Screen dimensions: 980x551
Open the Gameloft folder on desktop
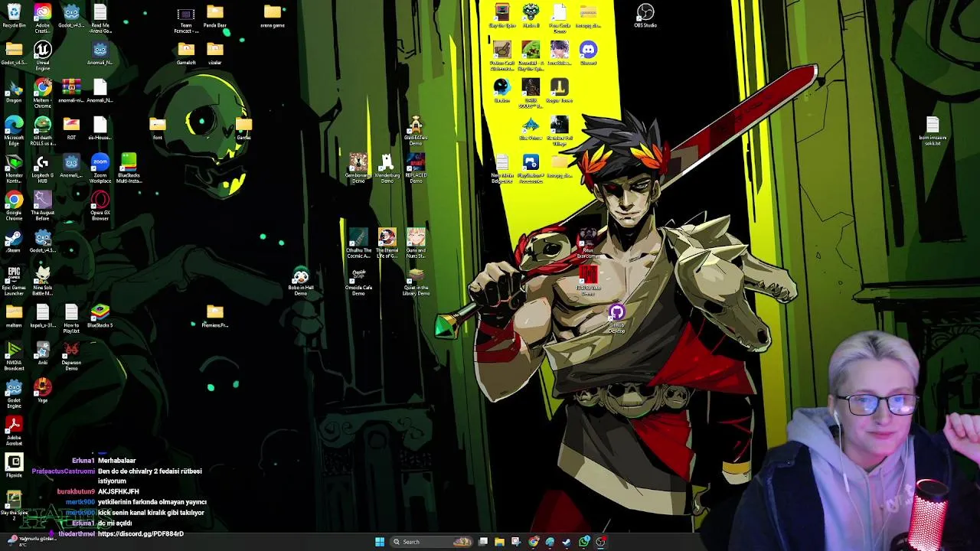point(186,54)
